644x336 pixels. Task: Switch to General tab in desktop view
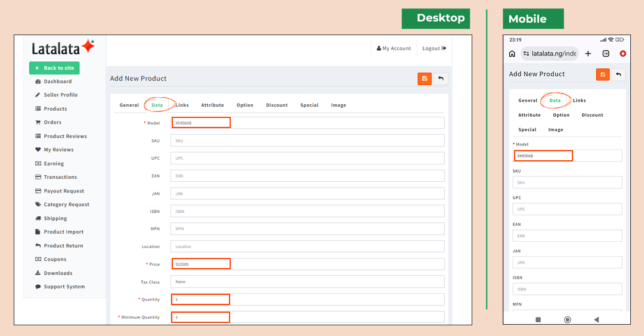click(x=129, y=105)
